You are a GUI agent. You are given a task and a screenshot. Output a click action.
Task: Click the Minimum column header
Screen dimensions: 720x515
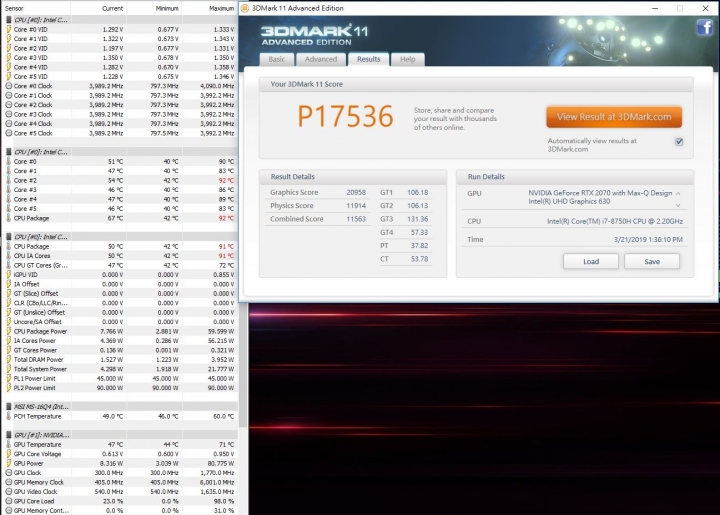[154, 8]
